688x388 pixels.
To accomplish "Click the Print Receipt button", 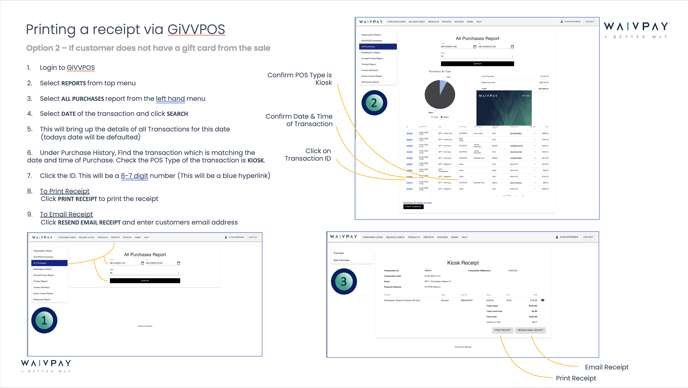I will click(502, 330).
